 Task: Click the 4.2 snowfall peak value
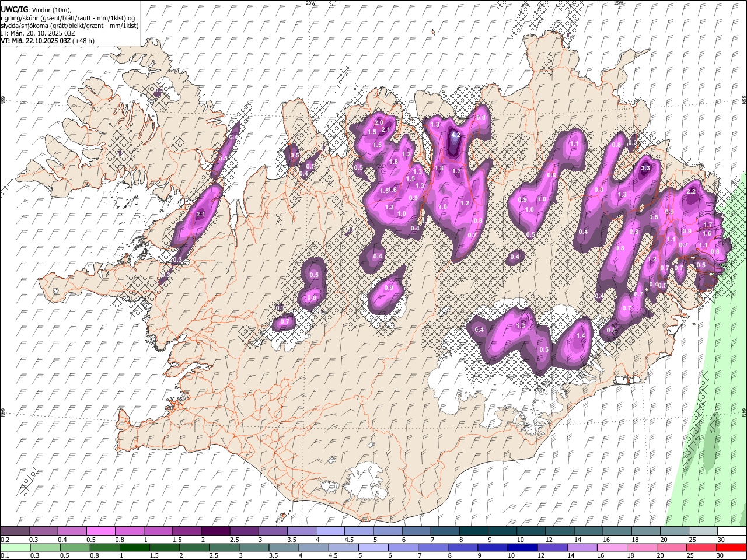[x=456, y=135]
